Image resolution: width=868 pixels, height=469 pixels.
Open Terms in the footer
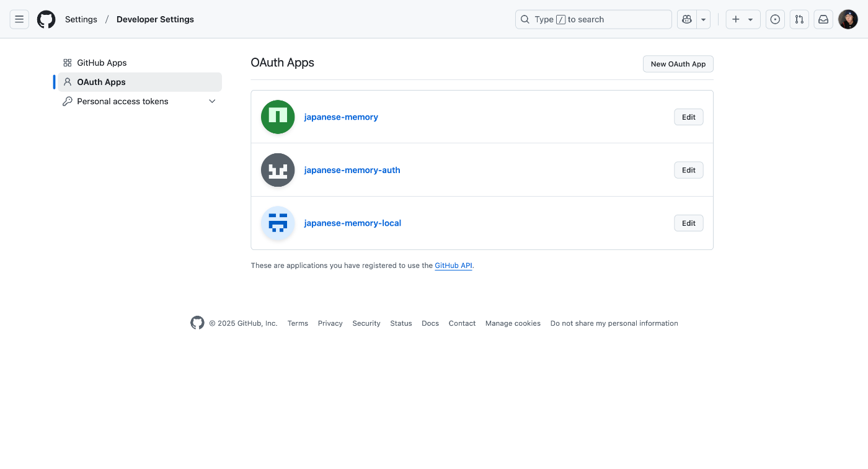(298, 323)
